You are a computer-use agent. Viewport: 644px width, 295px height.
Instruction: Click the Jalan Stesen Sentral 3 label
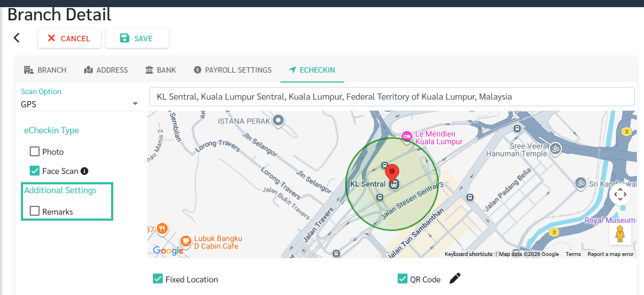413,200
